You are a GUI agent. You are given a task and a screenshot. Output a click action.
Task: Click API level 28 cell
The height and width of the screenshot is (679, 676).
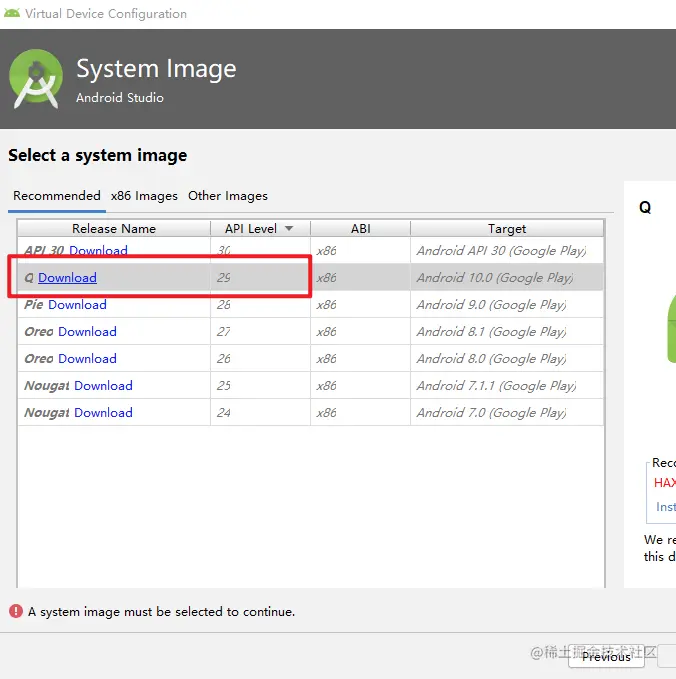tap(260, 304)
